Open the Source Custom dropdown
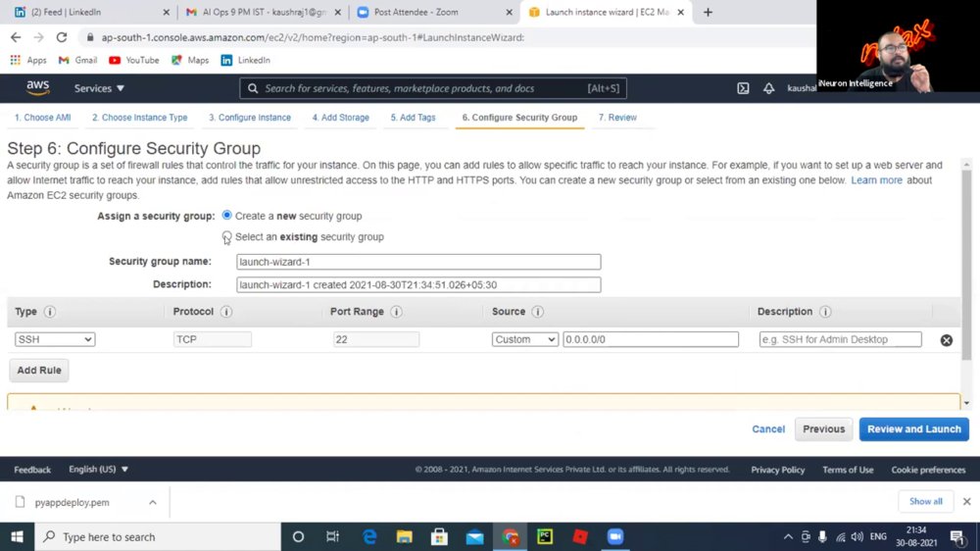Viewport: 980px width, 551px height. point(525,339)
